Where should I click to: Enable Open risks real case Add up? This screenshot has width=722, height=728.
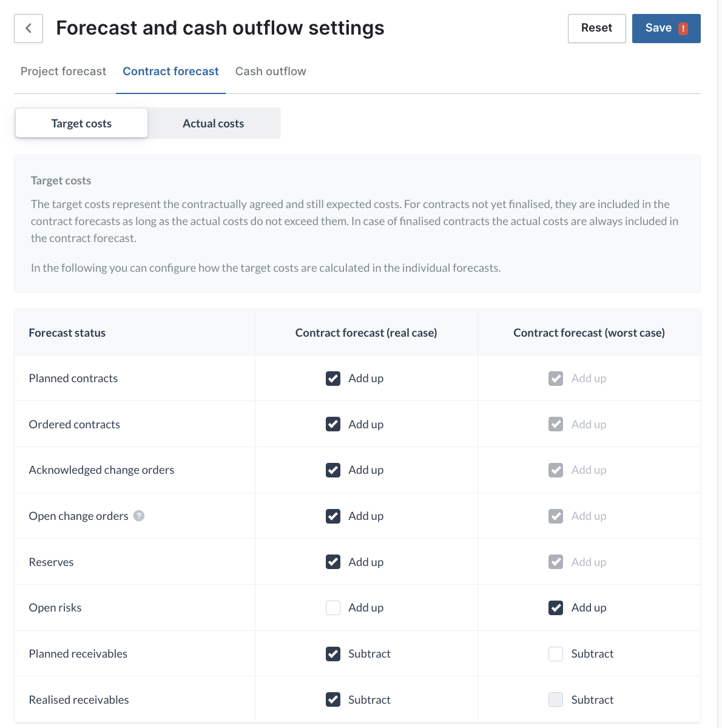[x=333, y=608]
